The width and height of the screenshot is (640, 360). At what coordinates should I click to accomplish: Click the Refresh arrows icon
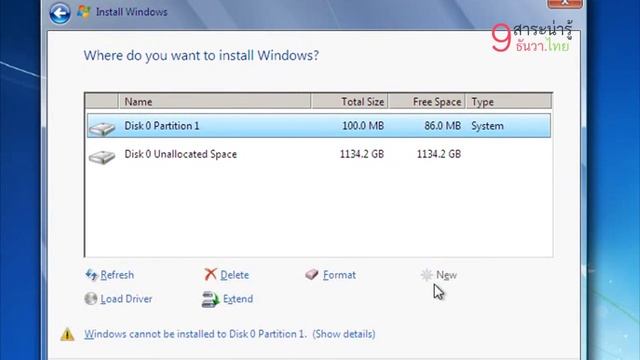point(91,275)
